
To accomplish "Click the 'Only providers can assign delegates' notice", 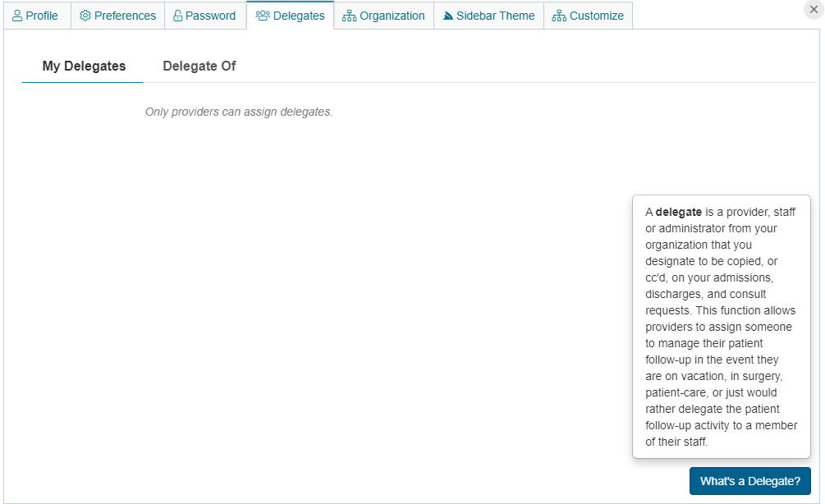I will (239, 112).
